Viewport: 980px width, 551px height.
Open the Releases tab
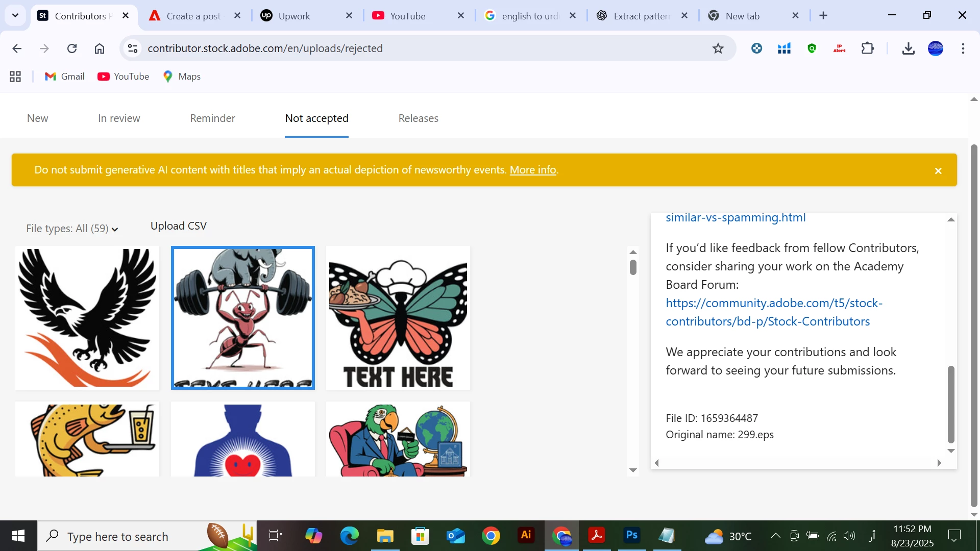tap(418, 118)
